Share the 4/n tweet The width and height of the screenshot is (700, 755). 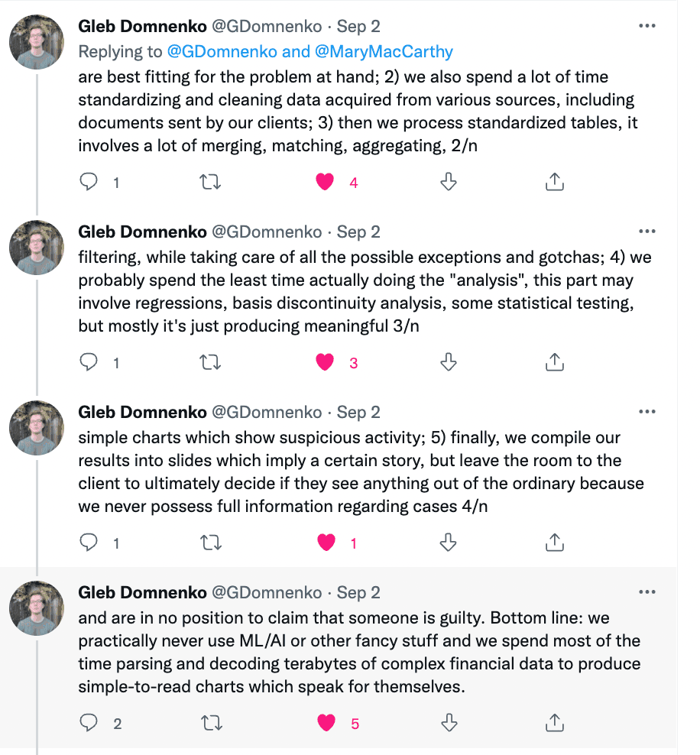pos(555,543)
